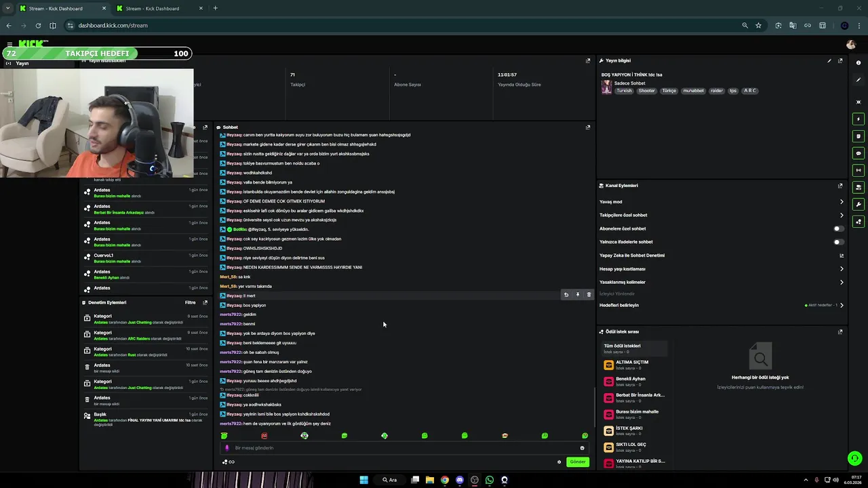Screen dimensions: 868x488
Task: Toggle Yalnızca ifadelerle sohbet switch
Action: click(x=839, y=242)
